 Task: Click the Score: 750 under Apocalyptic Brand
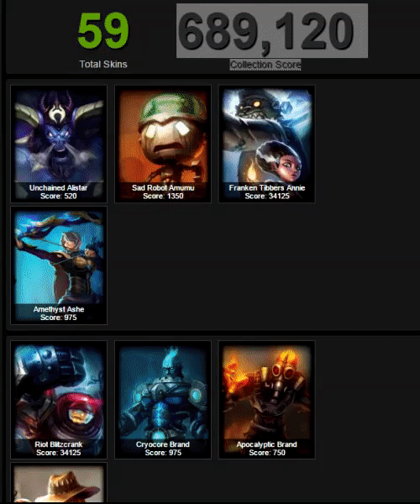point(267,453)
